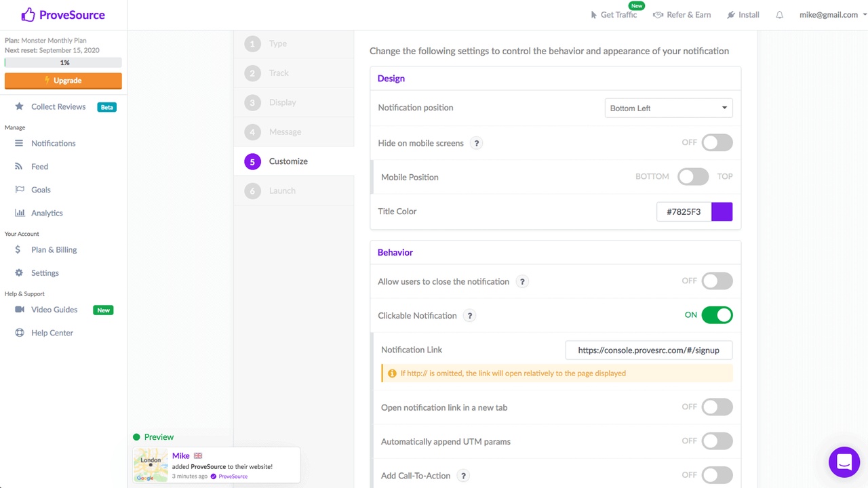The width and height of the screenshot is (868, 488).
Task: Enable the Hide on mobile screens toggle
Action: click(x=717, y=142)
